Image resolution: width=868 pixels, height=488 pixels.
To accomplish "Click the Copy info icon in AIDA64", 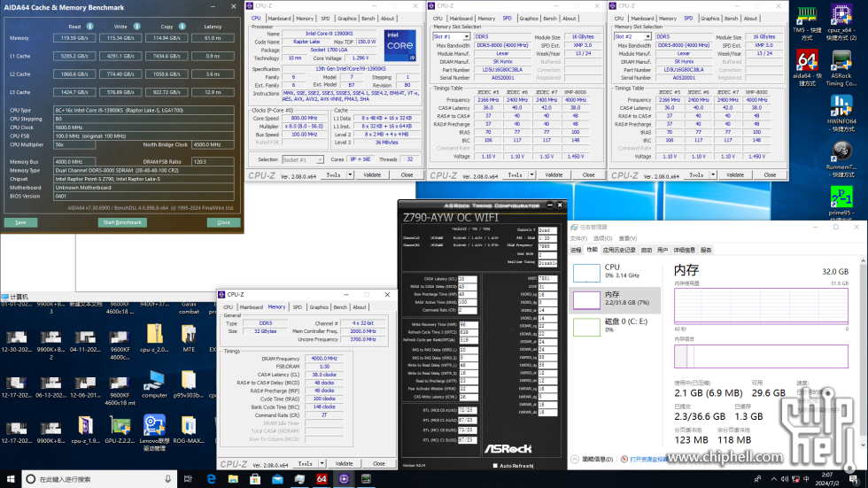I will (182, 26).
